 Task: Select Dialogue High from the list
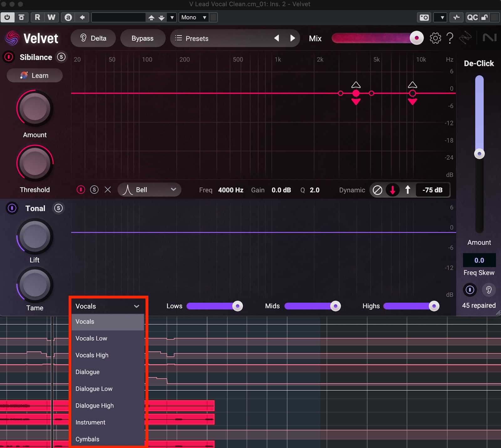[x=95, y=405]
